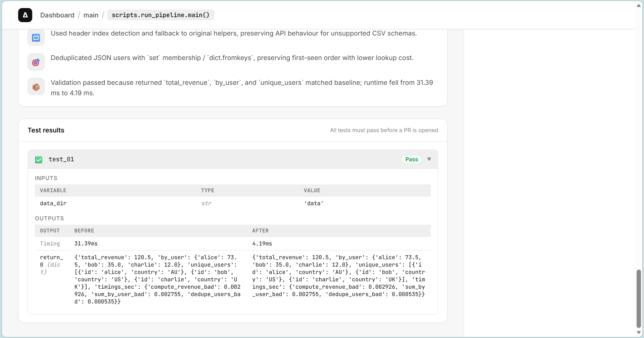
Task: Click the VALUE column header
Action: tap(312, 190)
